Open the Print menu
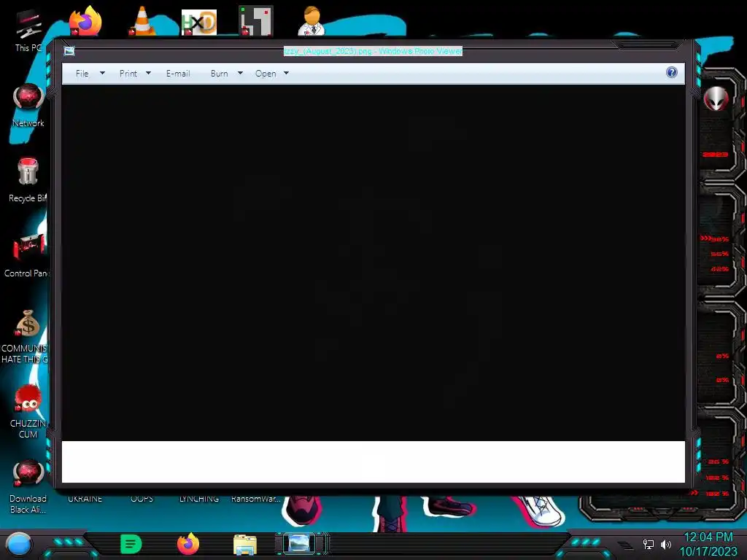Image resolution: width=747 pixels, height=560 pixels. [128, 74]
